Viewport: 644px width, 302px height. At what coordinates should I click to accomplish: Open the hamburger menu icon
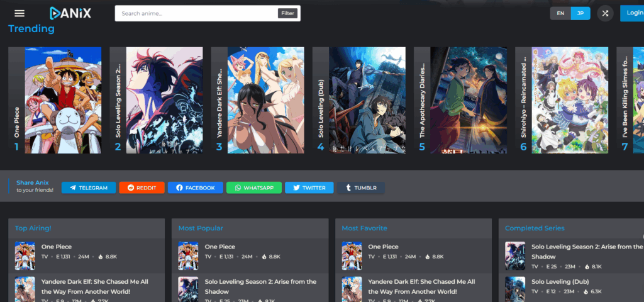tap(19, 13)
